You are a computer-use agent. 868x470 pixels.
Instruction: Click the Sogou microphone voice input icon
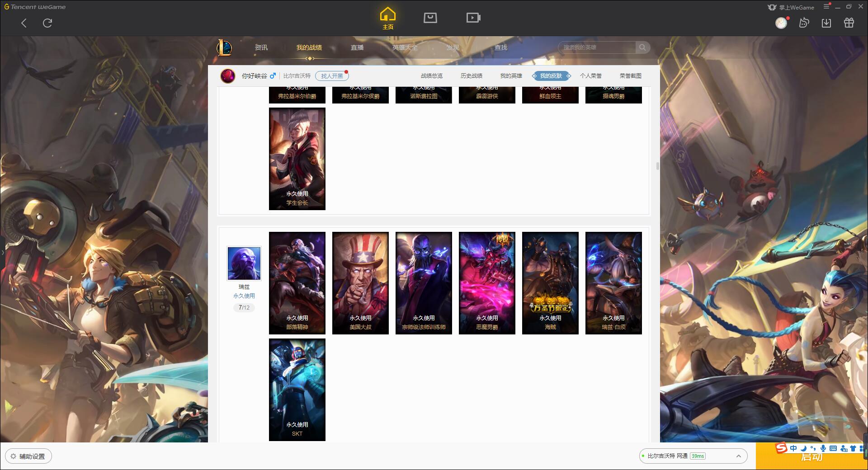[823, 448]
